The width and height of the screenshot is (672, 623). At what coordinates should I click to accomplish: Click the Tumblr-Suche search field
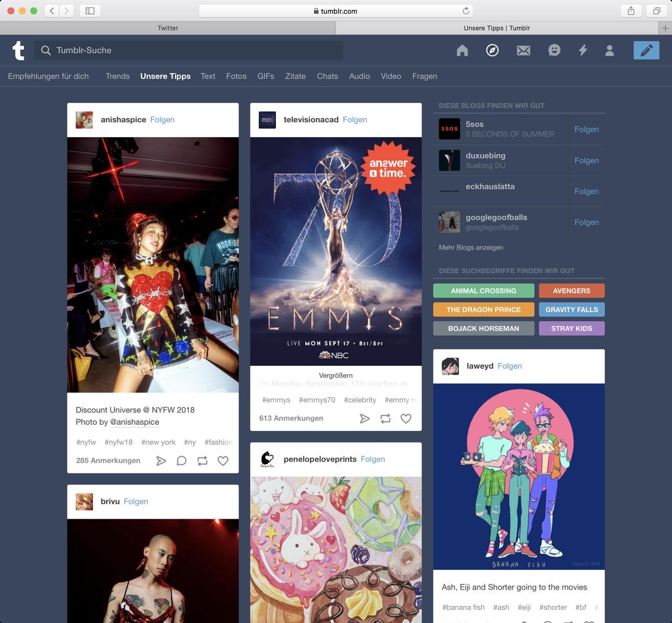coord(189,50)
